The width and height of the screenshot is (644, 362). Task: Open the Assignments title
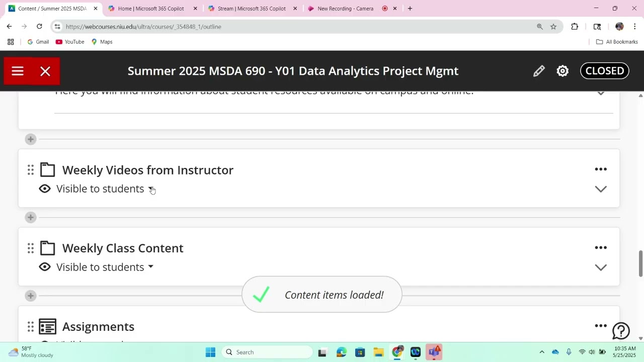tap(98, 326)
